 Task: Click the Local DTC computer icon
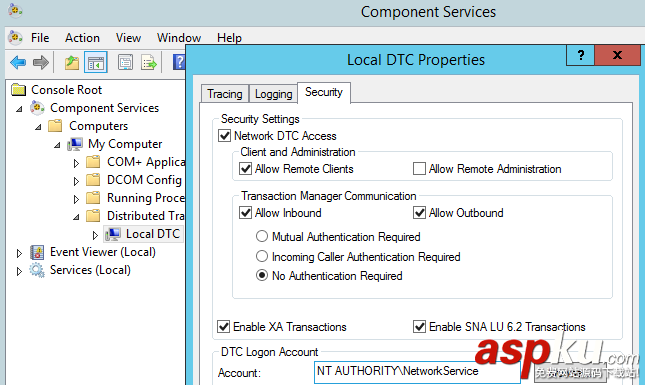113,234
